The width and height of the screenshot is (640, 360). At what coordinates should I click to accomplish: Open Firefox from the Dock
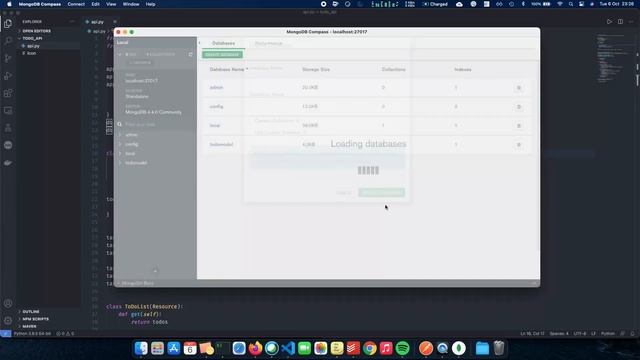tap(256, 348)
